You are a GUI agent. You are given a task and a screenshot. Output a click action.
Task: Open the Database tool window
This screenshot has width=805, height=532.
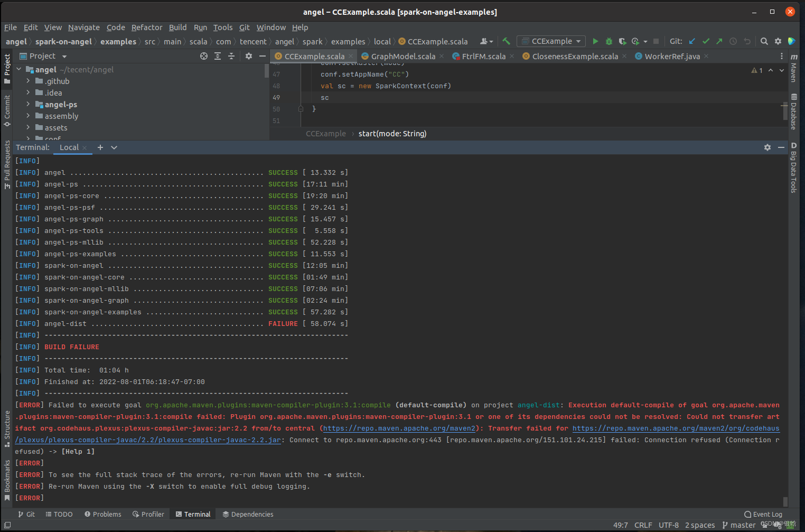click(x=794, y=111)
